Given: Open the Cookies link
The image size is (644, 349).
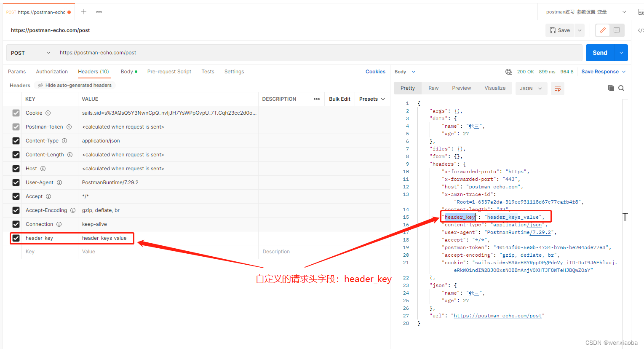Looking at the screenshot, I should (x=375, y=72).
